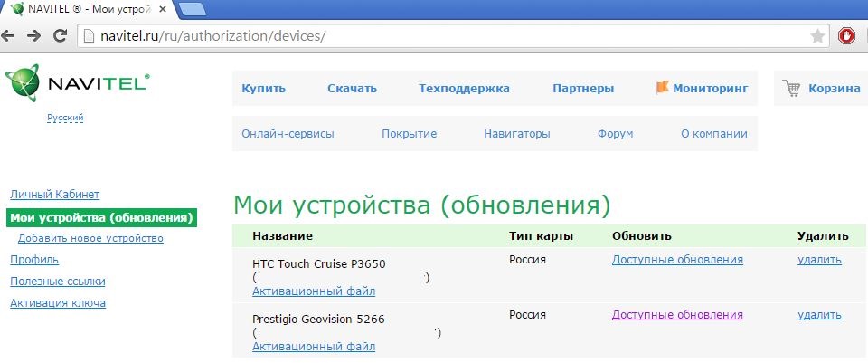Click удалить for HTC Touch Cruise P3650
The width and height of the screenshot is (868, 363).
tap(819, 260)
